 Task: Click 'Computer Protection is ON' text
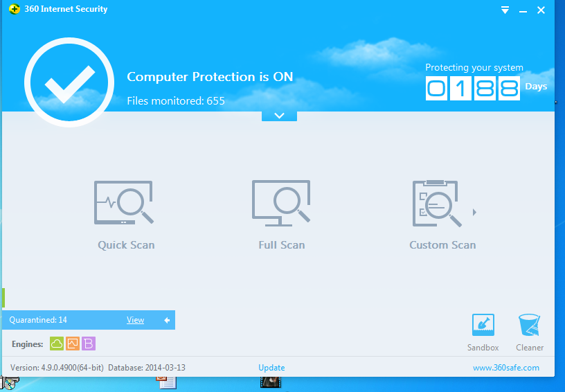(210, 77)
